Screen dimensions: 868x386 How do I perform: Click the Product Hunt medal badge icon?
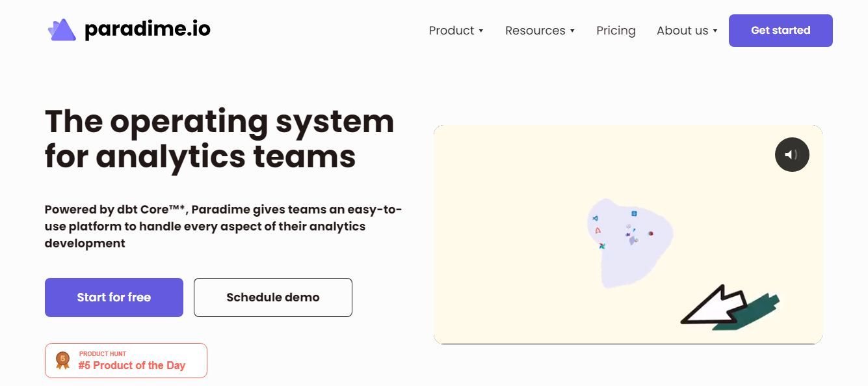pyautogui.click(x=62, y=360)
